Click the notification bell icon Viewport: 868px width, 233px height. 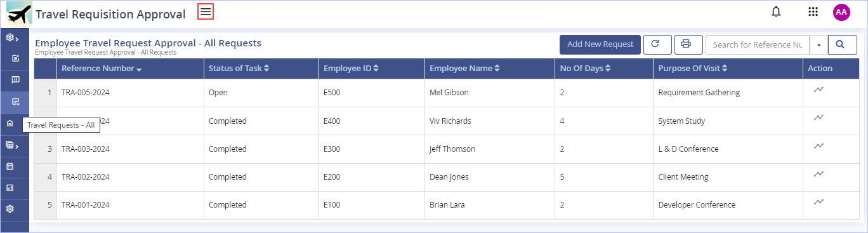pos(776,11)
